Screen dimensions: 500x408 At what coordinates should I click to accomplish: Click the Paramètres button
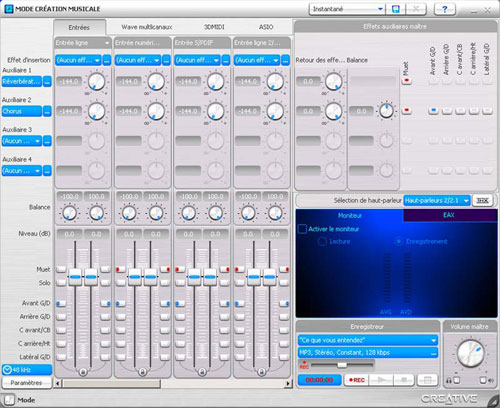click(27, 383)
